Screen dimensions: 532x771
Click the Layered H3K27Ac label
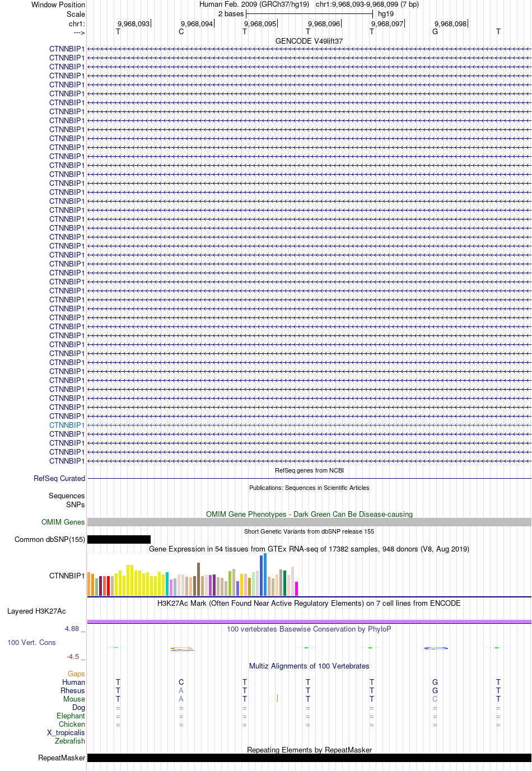(36, 611)
